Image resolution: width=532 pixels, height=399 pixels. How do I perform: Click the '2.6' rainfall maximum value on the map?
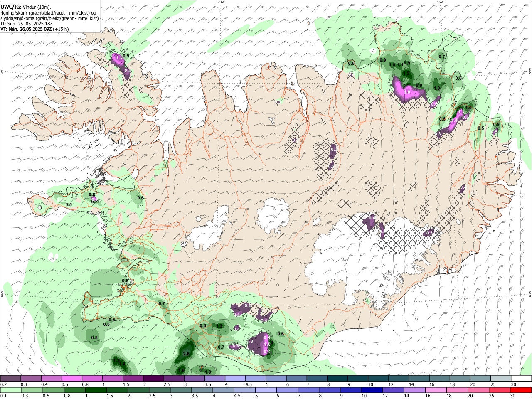tap(186, 354)
